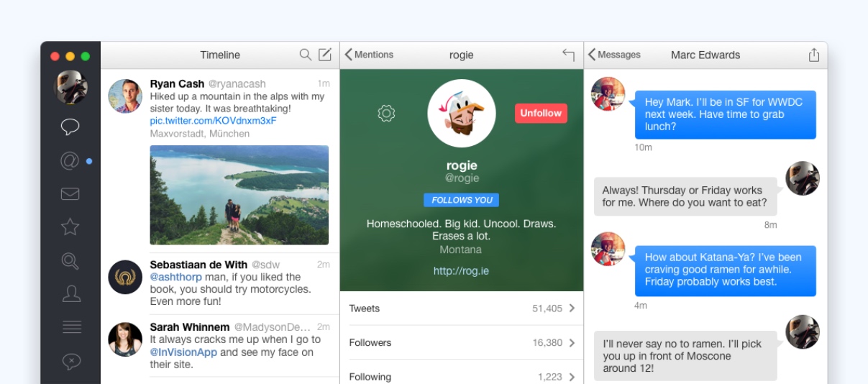
Task: Open the Profile person icon in sidebar
Action: tap(70, 293)
